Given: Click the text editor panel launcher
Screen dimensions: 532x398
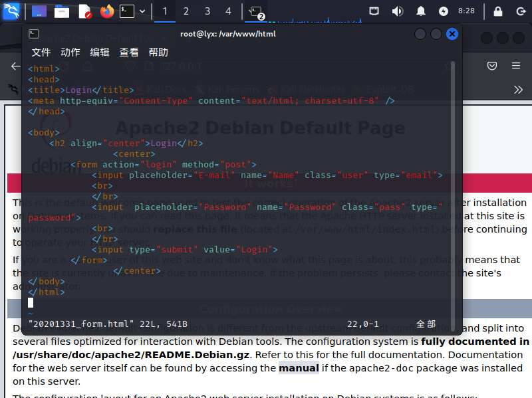Looking at the screenshot, I should click(84, 11).
